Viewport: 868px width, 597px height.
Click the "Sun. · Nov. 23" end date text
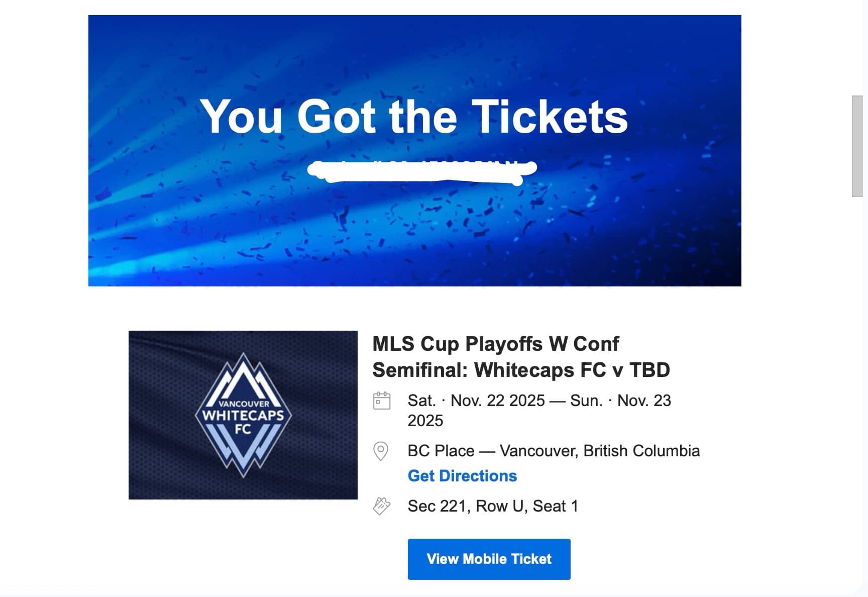(620, 401)
